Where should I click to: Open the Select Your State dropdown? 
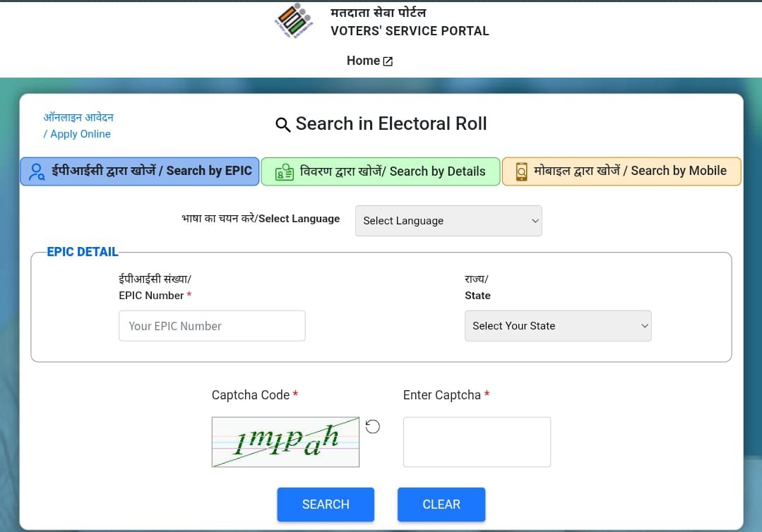click(x=558, y=326)
